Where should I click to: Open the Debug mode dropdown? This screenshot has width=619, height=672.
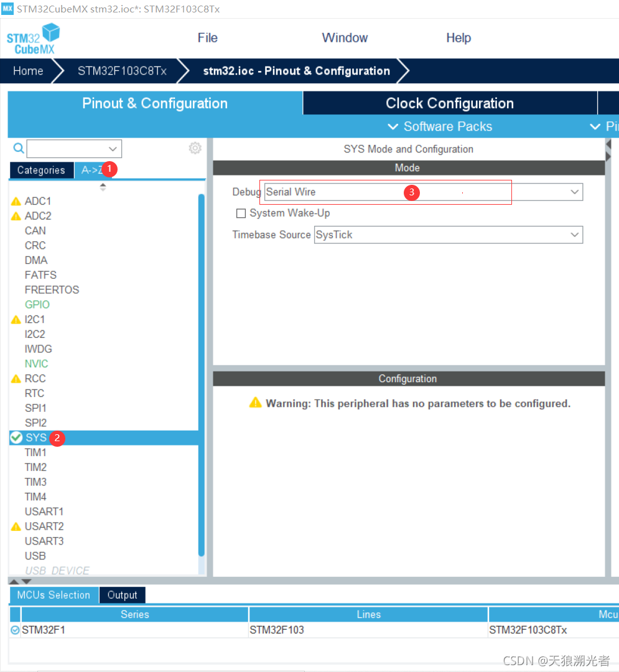tap(575, 192)
